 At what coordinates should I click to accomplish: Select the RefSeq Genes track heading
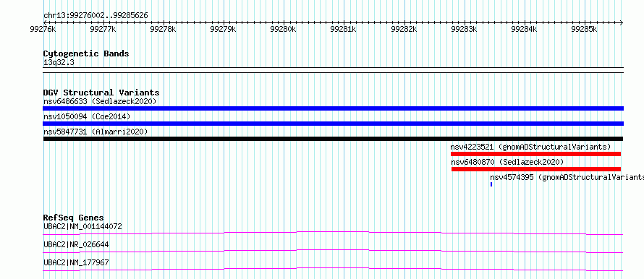(74, 218)
